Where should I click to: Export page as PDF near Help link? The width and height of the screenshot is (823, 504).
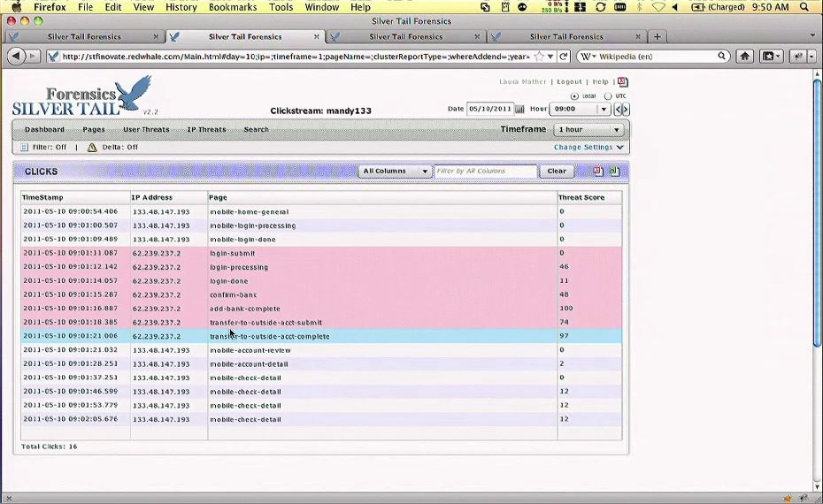point(622,81)
